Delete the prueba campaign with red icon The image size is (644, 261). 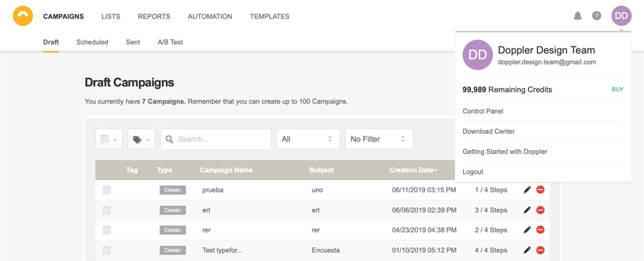tap(540, 189)
